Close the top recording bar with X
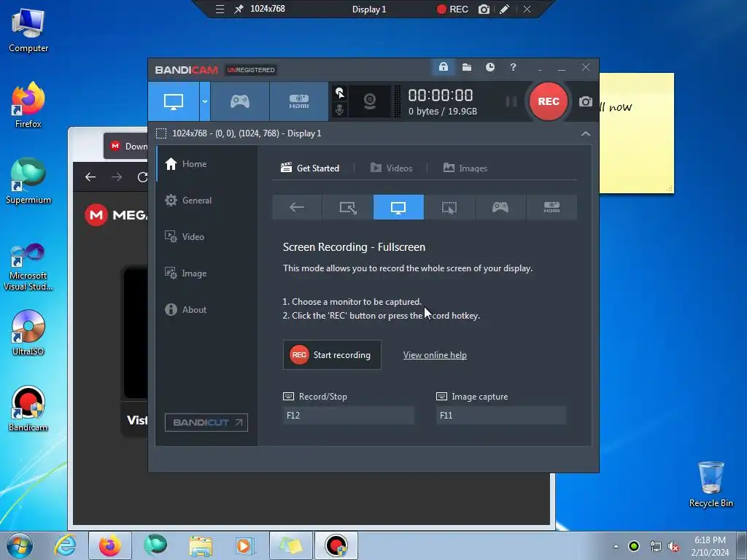This screenshot has height=560, width=747. [527, 9]
